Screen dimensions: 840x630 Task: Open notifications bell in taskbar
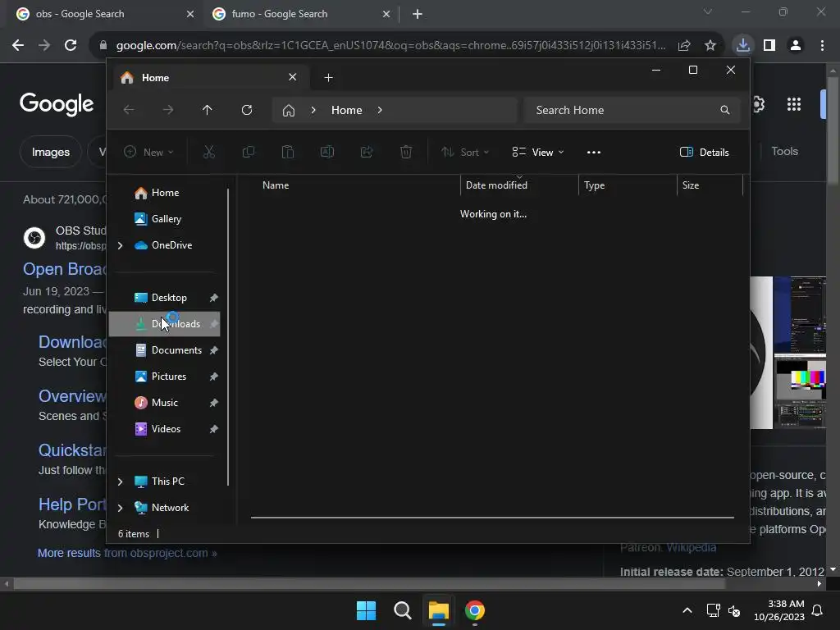pos(818,610)
